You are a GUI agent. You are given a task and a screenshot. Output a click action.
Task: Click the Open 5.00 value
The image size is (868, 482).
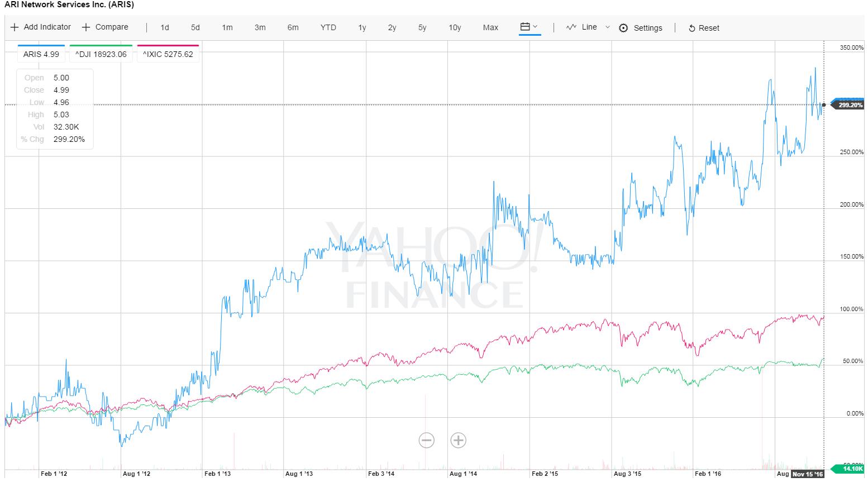pyautogui.click(x=61, y=78)
